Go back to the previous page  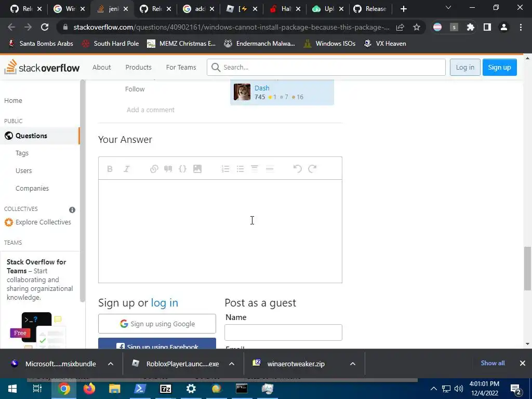coord(11,27)
